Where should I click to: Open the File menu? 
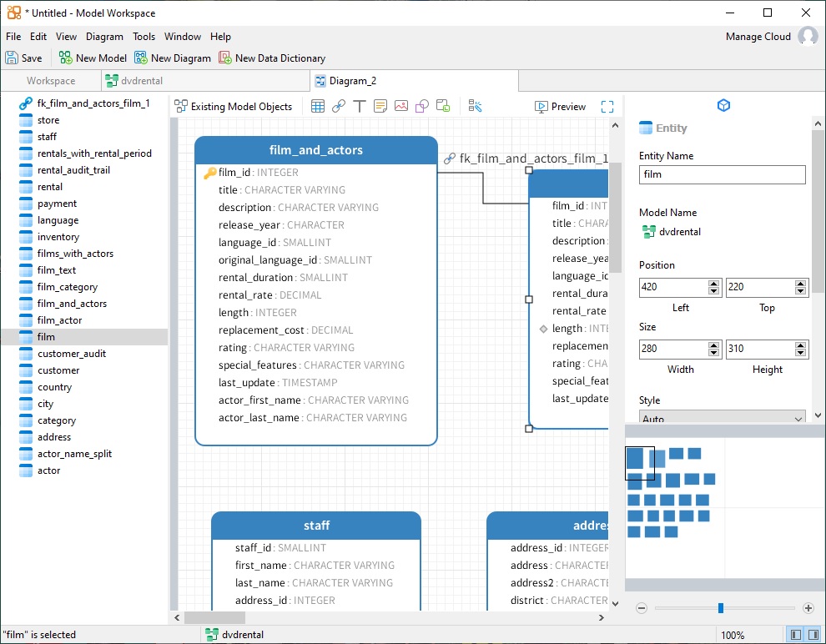pyautogui.click(x=13, y=37)
